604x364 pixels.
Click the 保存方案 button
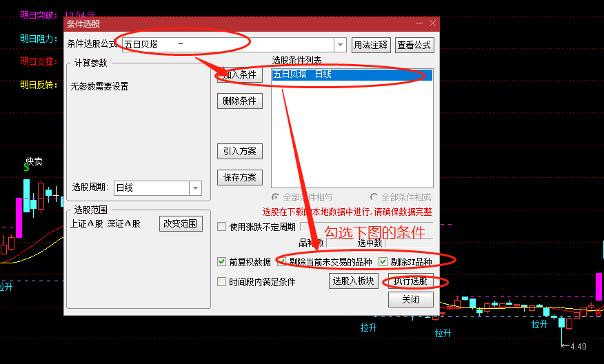[239, 177]
